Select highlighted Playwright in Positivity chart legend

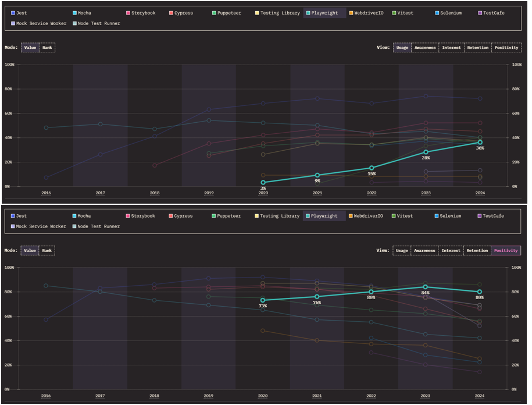(324, 216)
